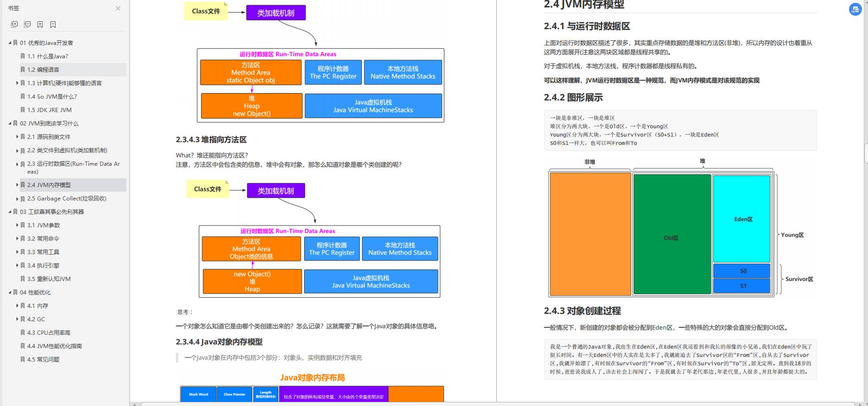868x406 pixels.
Task: Expand arrow for 2.3 运行时数据区
Action: click(17, 163)
